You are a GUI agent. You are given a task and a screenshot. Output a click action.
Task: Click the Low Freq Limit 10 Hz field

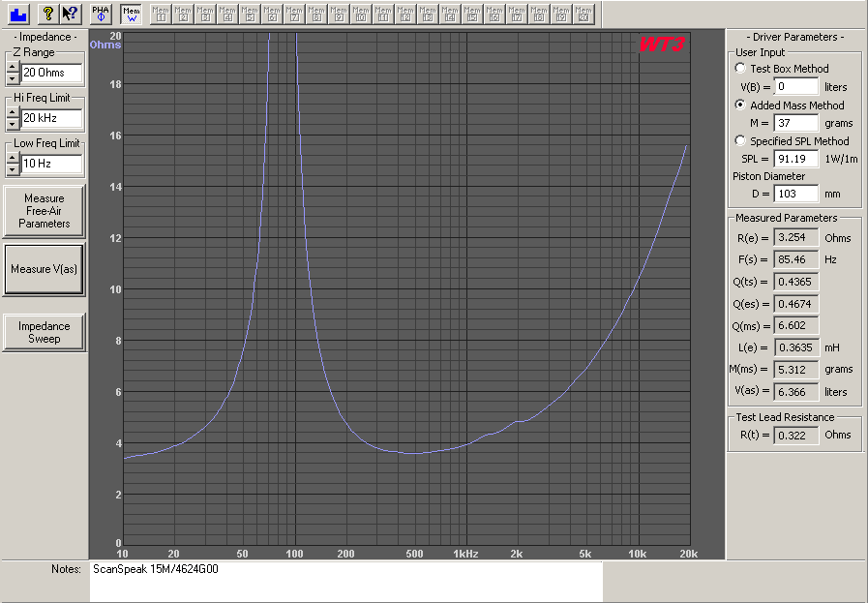[x=51, y=164]
